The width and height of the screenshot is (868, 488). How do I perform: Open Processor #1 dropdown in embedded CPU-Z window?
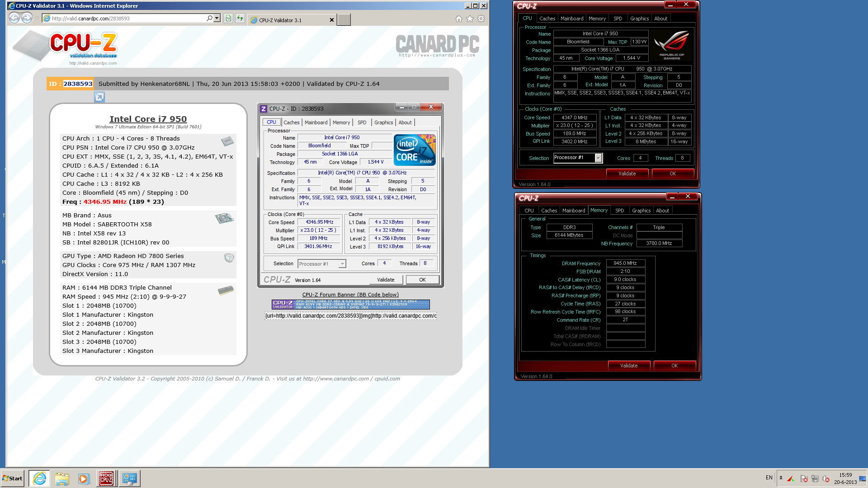point(342,264)
